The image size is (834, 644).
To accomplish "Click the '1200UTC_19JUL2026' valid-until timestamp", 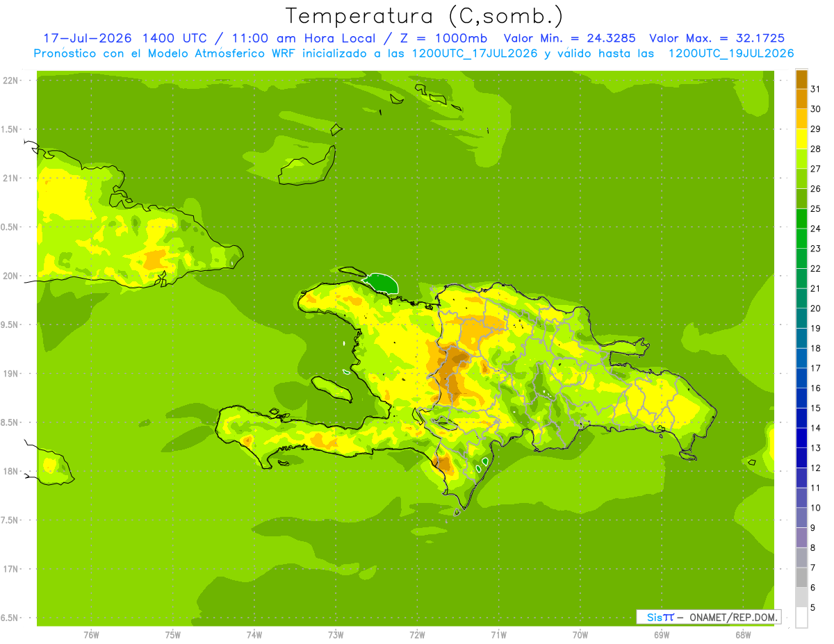I will [730, 53].
